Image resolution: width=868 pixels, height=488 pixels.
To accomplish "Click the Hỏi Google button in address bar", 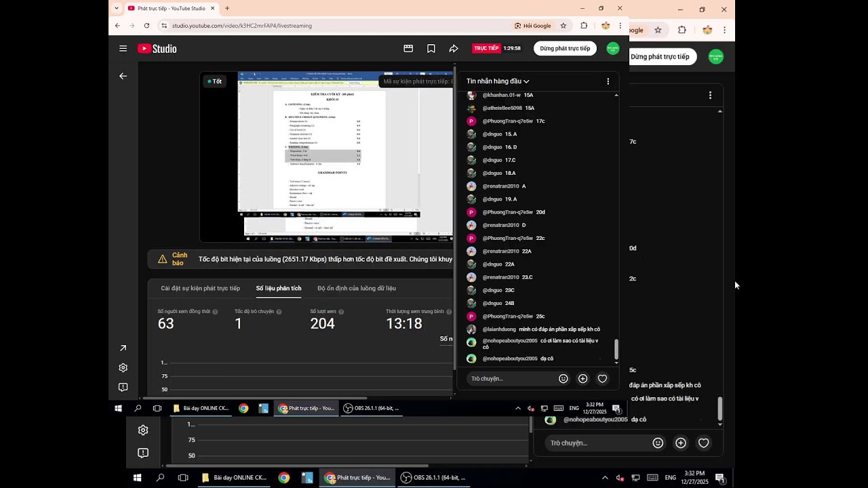I will (533, 26).
